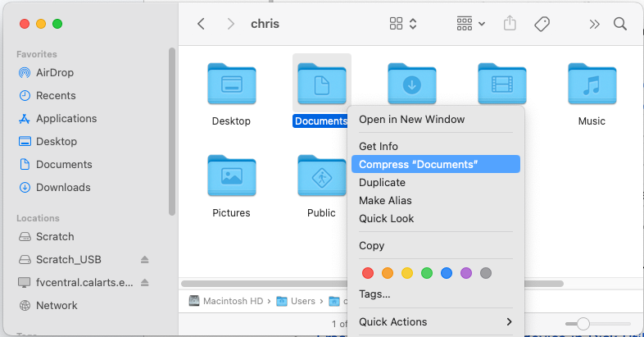Expand the Quick Actions submenu

click(436, 321)
